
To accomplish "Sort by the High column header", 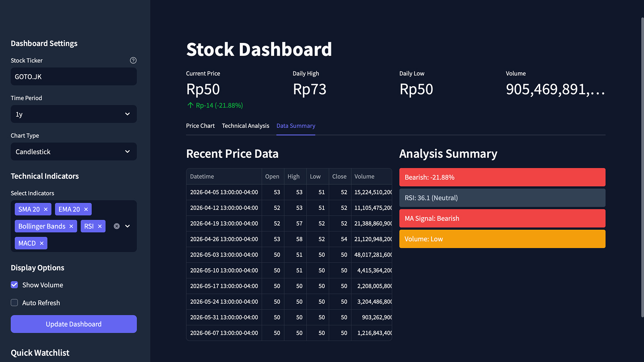I will pyautogui.click(x=295, y=177).
